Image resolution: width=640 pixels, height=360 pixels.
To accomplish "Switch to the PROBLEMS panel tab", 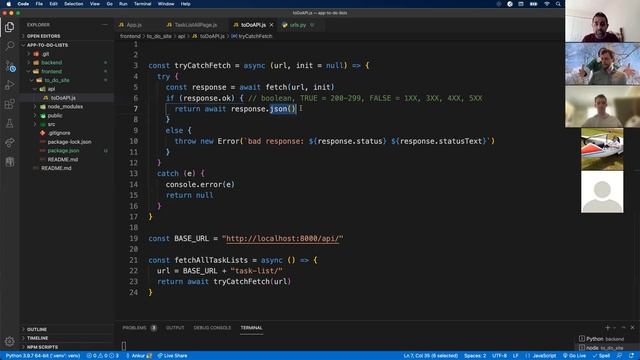I will pyautogui.click(x=134, y=328).
